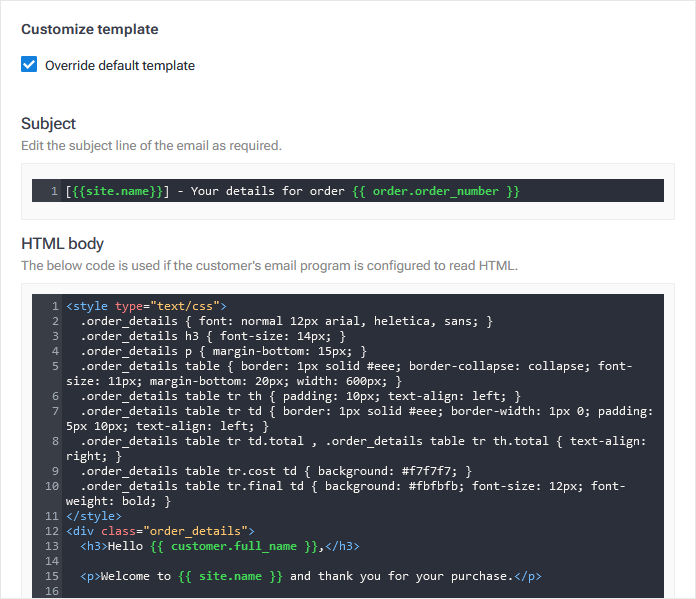
Task: Click the table tr th padding line
Action: (300, 396)
